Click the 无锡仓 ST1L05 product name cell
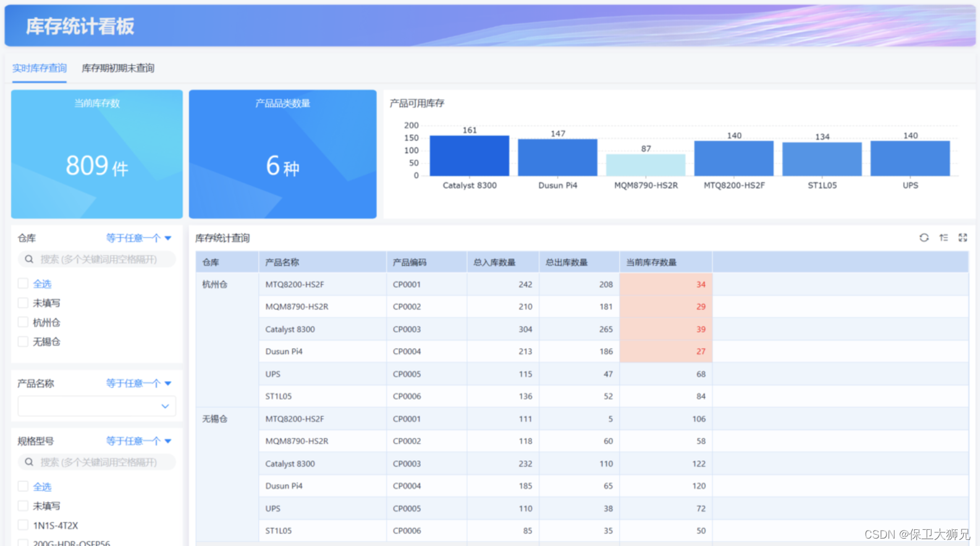The height and width of the screenshot is (546, 980). click(x=323, y=531)
